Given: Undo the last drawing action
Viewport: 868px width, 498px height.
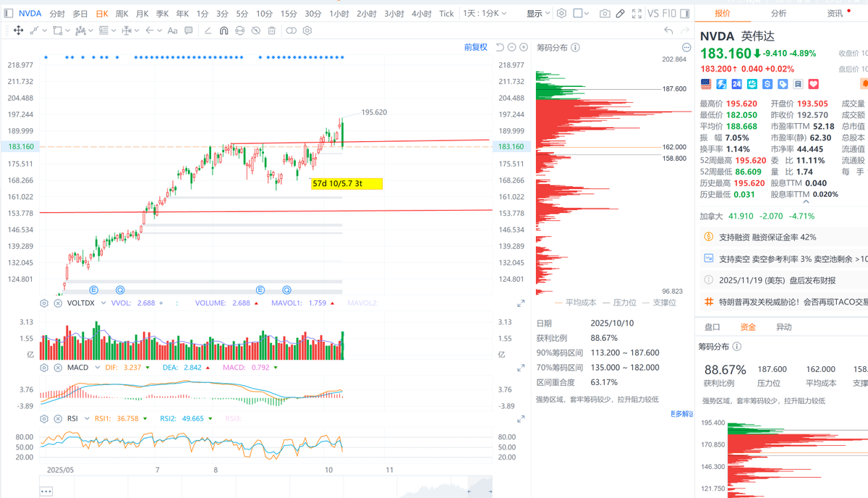Looking at the screenshot, I should [669, 30].
